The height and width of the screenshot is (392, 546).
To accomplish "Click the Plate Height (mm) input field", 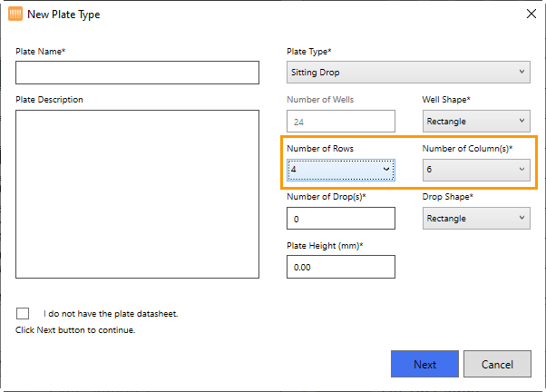I will (x=340, y=267).
